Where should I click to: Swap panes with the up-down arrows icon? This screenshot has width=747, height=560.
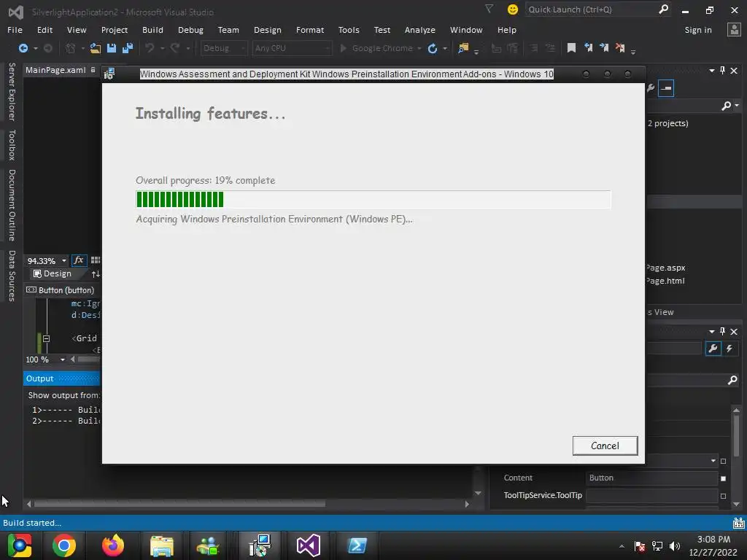click(96, 274)
